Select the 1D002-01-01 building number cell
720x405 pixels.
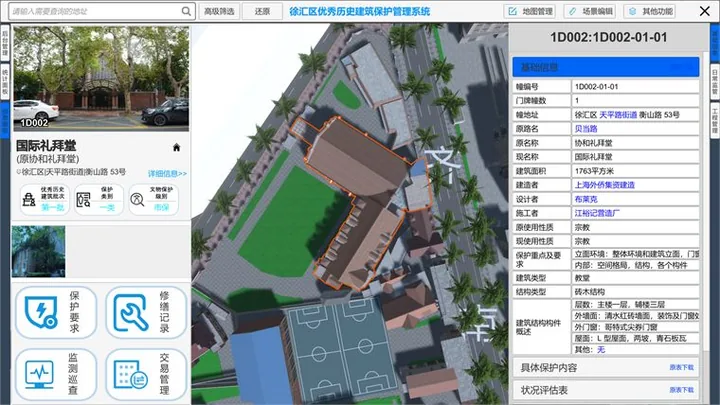pyautogui.click(x=636, y=86)
